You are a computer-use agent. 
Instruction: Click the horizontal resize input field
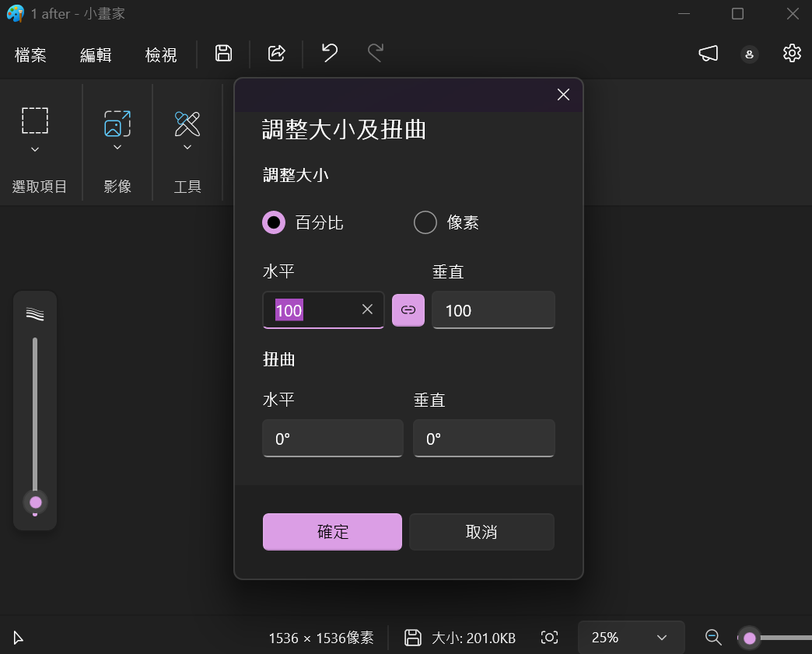(323, 310)
